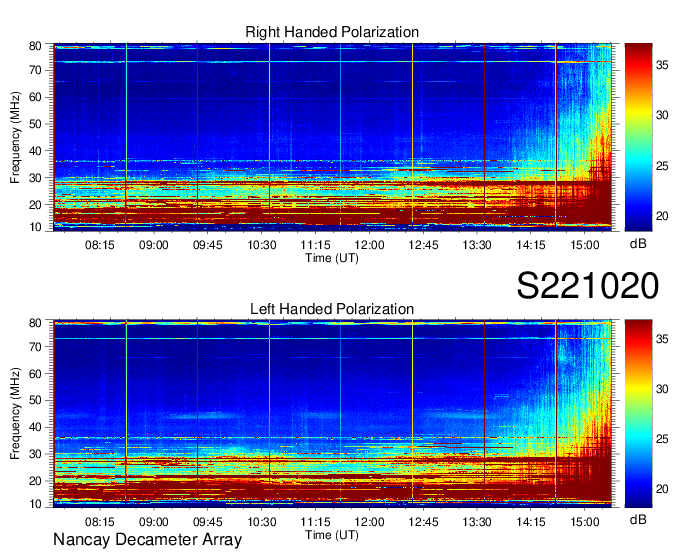
Task: Select the "S221020" observation label
Action: click(x=588, y=286)
